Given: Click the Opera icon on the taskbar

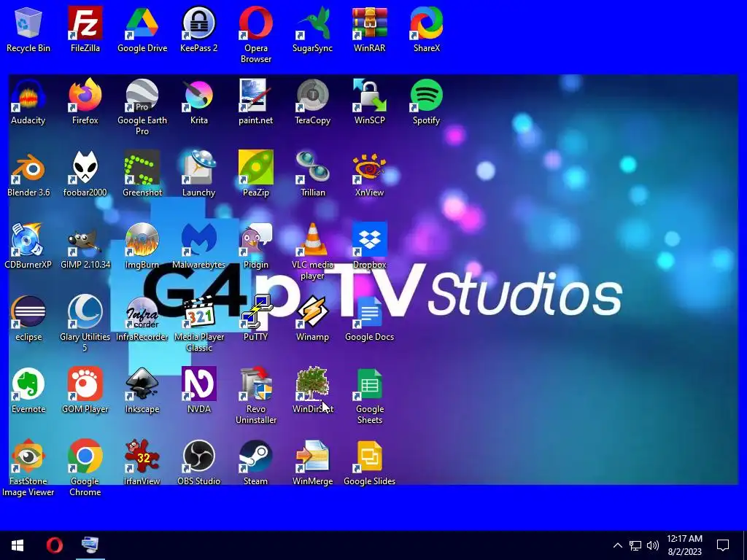Looking at the screenshot, I should coord(54,545).
